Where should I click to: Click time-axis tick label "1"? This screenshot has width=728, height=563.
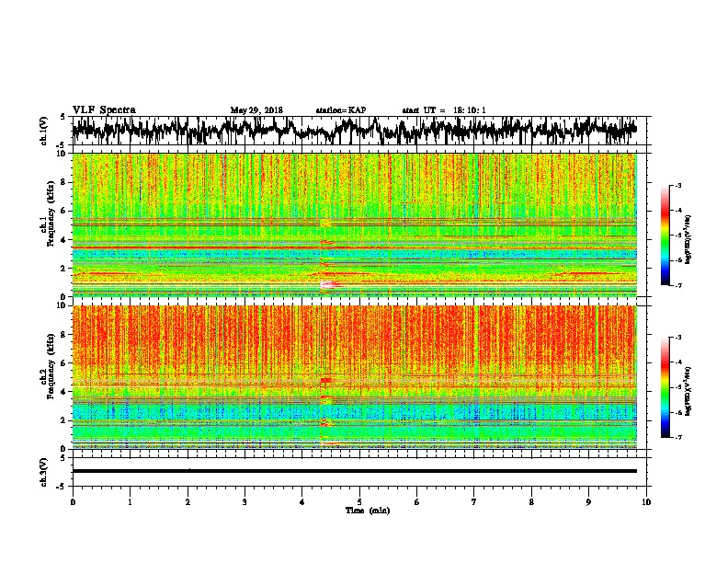(130, 502)
